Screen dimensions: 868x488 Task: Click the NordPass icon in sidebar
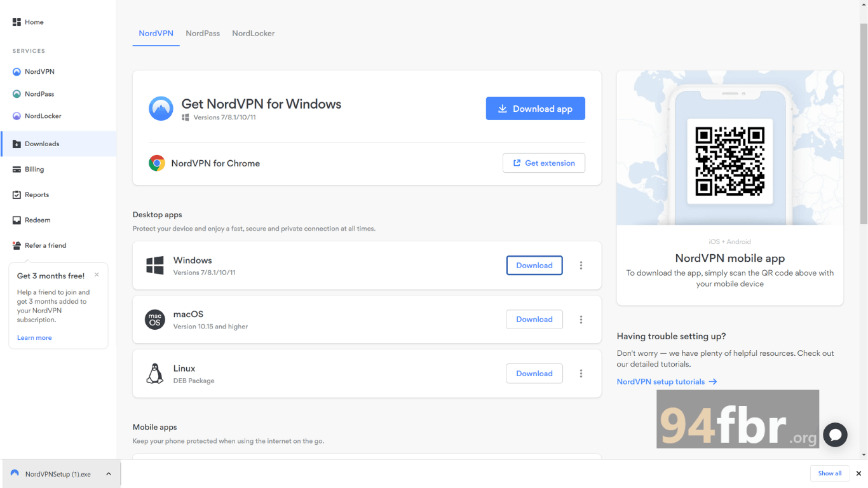[x=17, y=94]
